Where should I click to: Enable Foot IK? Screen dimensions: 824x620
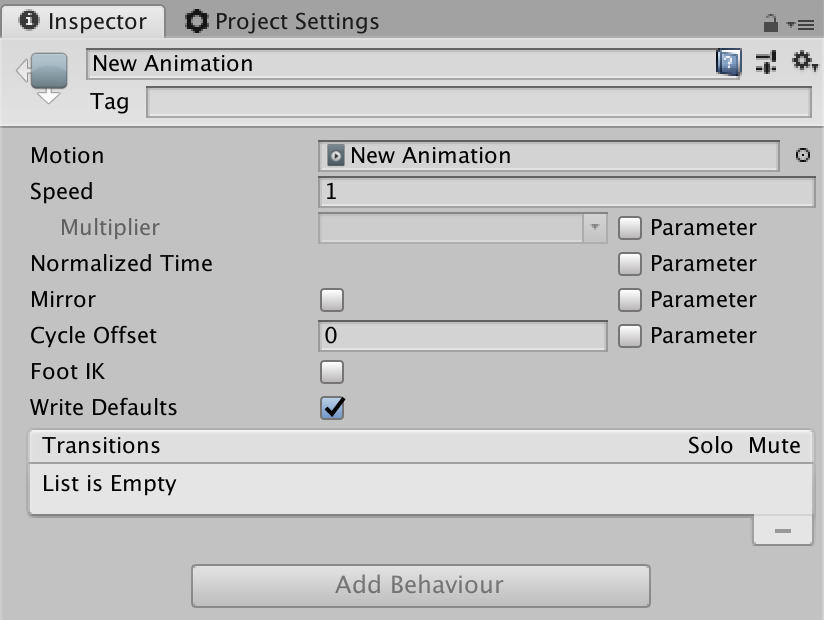pyautogui.click(x=330, y=371)
